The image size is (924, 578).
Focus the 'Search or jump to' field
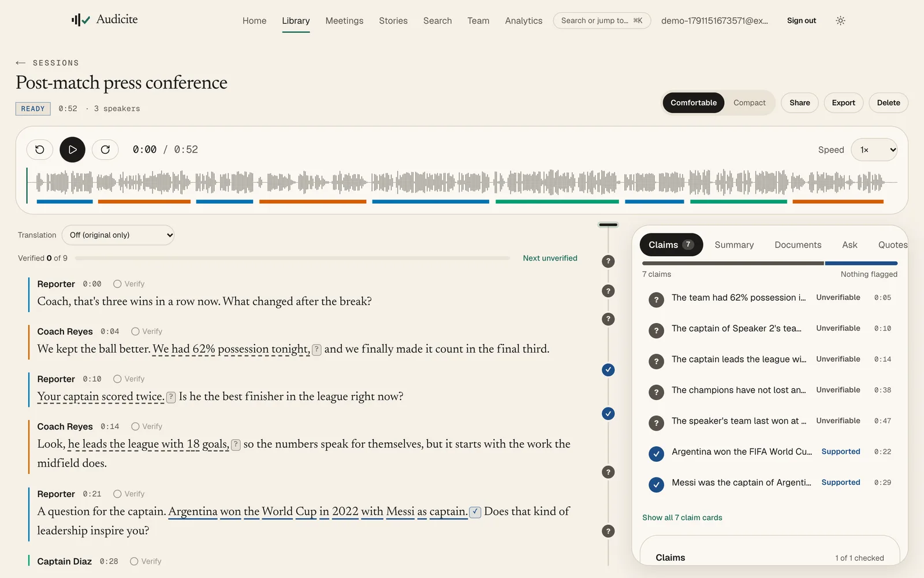pos(602,21)
